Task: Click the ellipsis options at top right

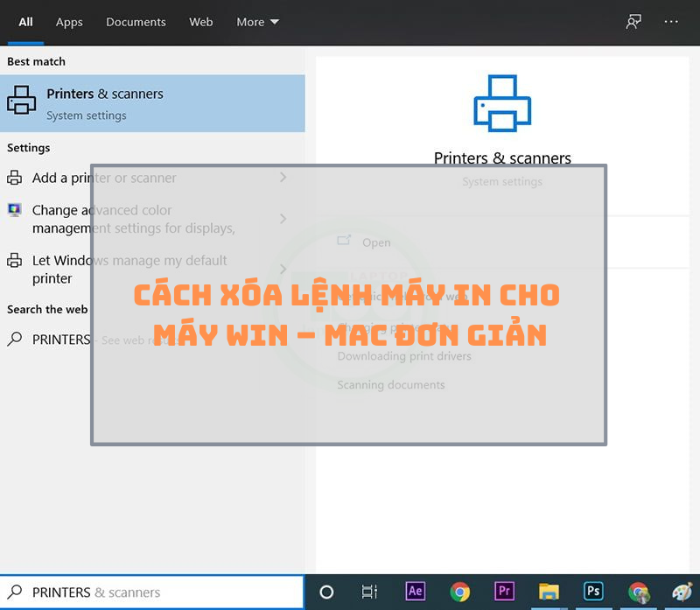Action: coord(670,21)
